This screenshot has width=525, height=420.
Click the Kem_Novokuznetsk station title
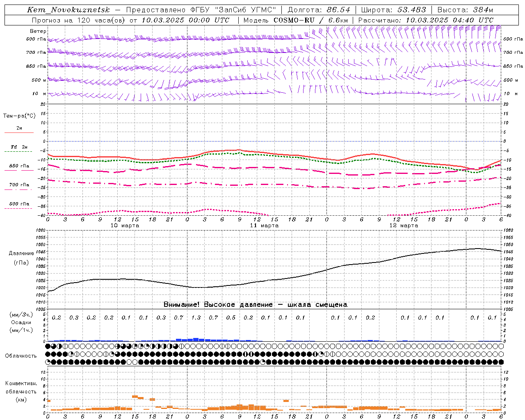tap(68, 10)
